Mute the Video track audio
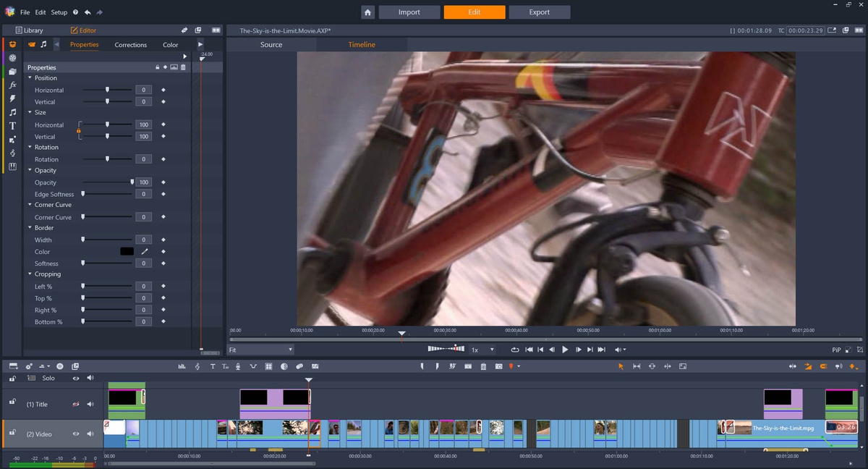The height and width of the screenshot is (469, 868). pyautogui.click(x=90, y=434)
